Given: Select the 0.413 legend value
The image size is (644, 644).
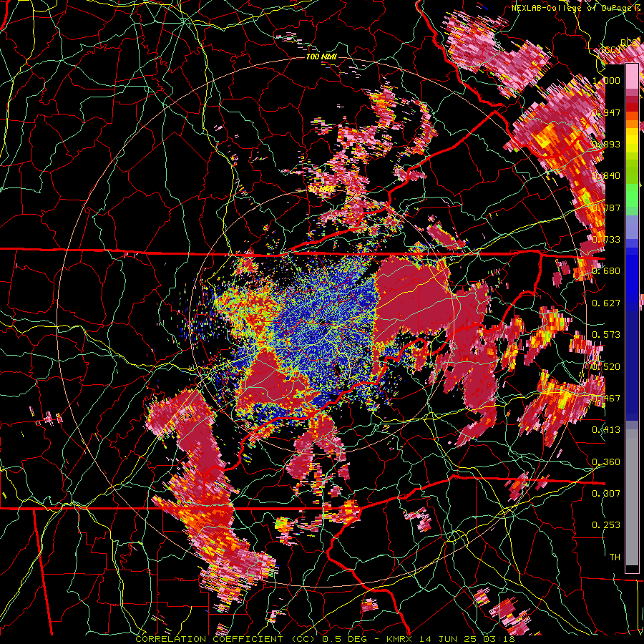Looking at the screenshot, I should pos(607,430).
